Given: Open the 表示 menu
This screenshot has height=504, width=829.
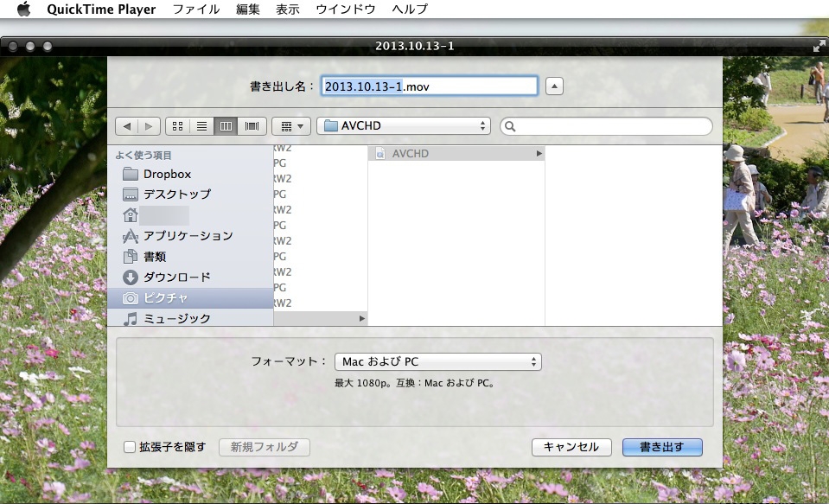Looking at the screenshot, I should pyautogui.click(x=288, y=9).
